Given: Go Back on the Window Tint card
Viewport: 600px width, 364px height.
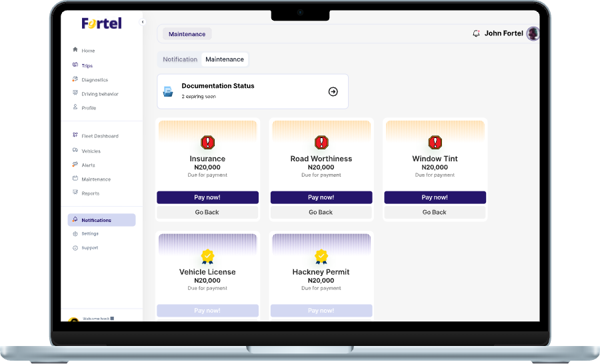Looking at the screenshot, I should pyautogui.click(x=435, y=212).
